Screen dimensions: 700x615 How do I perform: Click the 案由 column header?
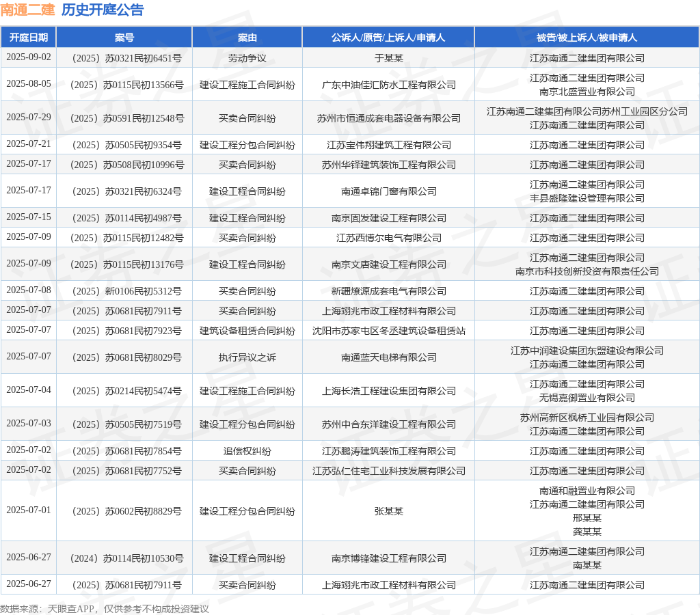[x=247, y=38]
